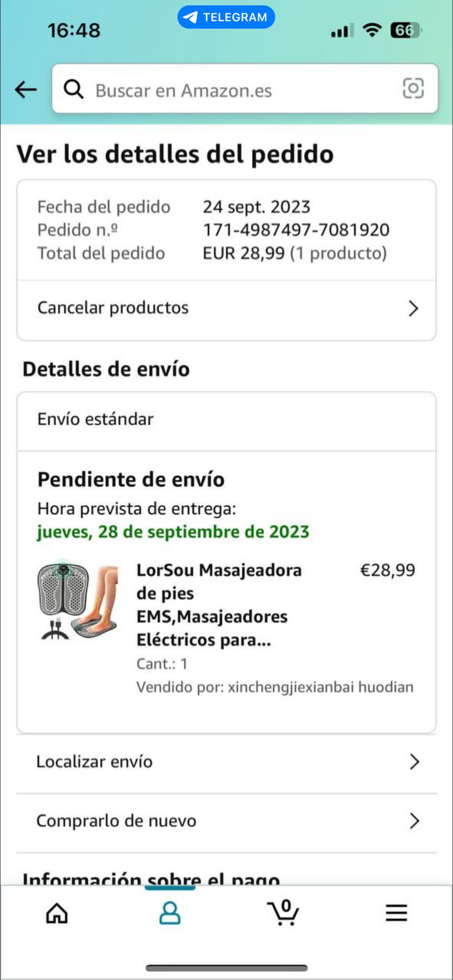Tap the seller name xinchengjiexianbai huodian
The height and width of the screenshot is (980, 453).
[320, 687]
